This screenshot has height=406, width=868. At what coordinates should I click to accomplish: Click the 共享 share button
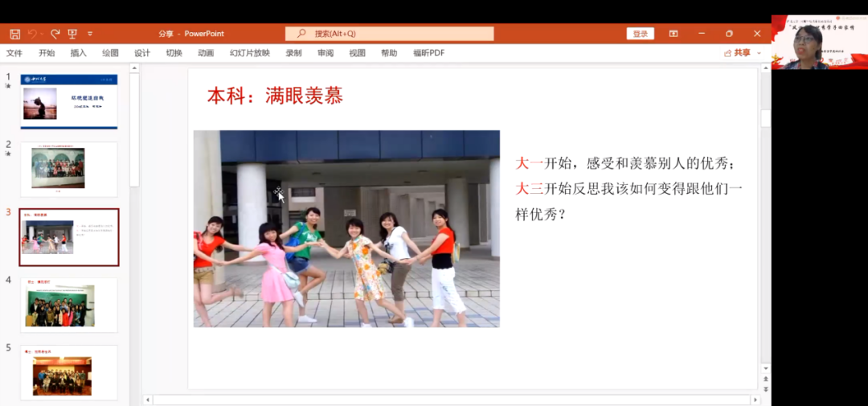click(x=737, y=53)
